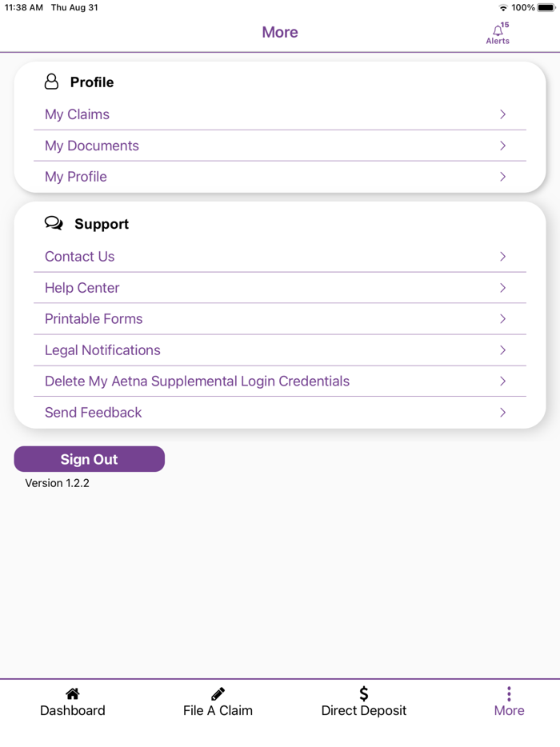
Task: Click the Wi-Fi icon in status bar
Action: [503, 7]
